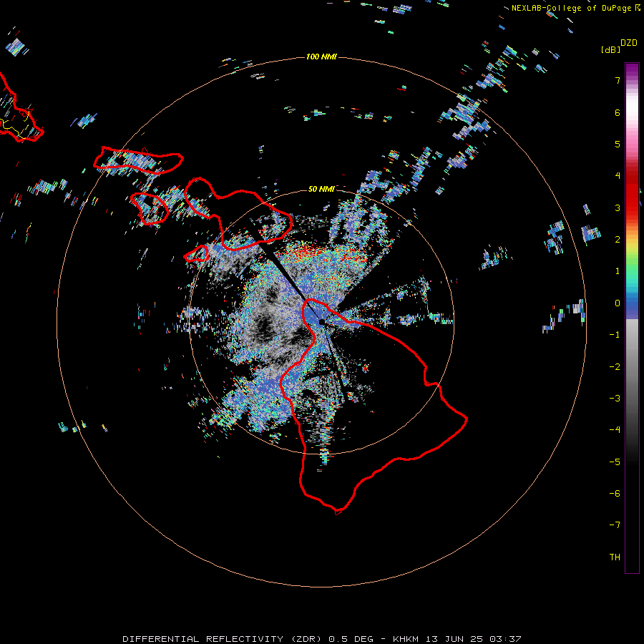Click legend value 5 on color scale

618,144
